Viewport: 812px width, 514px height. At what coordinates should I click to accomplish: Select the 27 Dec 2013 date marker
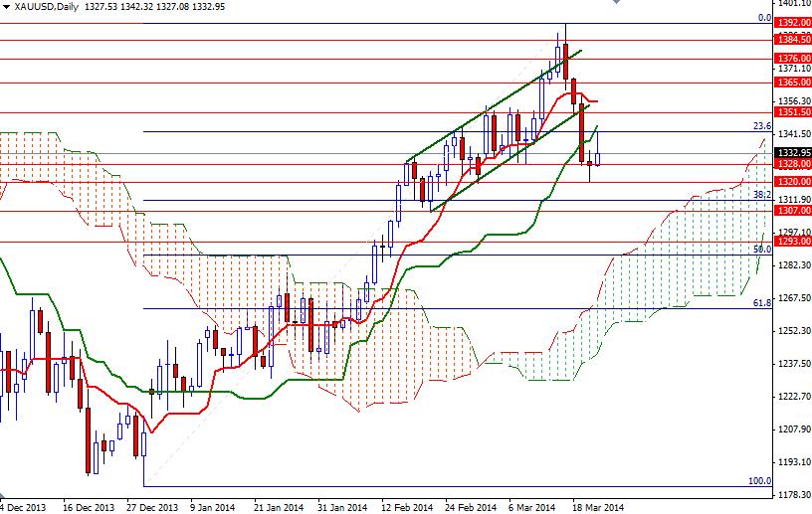(x=151, y=505)
